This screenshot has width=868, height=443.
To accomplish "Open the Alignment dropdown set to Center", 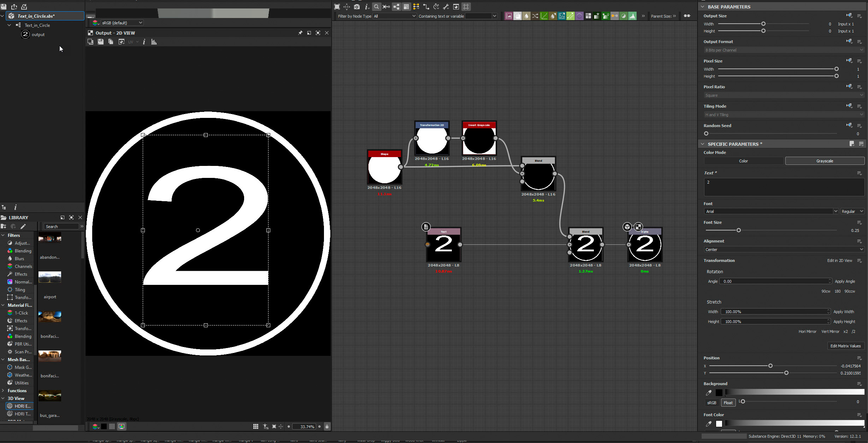I will 784,249.
